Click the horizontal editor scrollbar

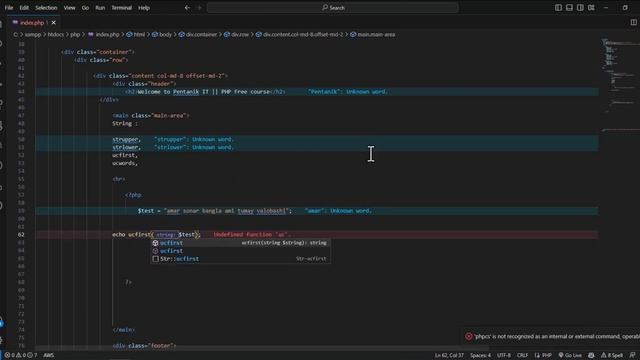pyautogui.click(x=261, y=349)
